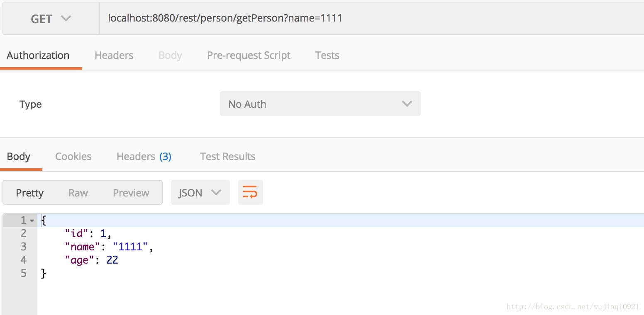The image size is (644, 315).
Task: Collapse the JSON fold arrow on line 1
Action: pos(32,220)
